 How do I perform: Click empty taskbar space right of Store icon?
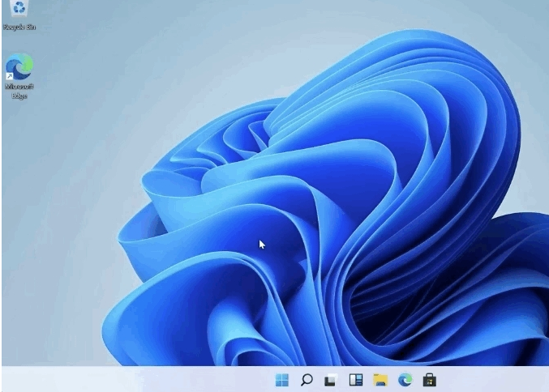[x=487, y=379]
